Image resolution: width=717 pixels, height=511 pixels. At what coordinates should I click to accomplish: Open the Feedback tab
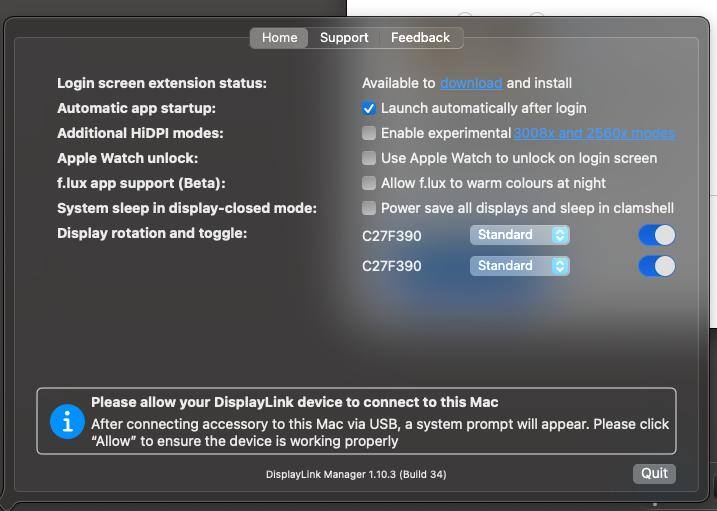click(x=420, y=38)
